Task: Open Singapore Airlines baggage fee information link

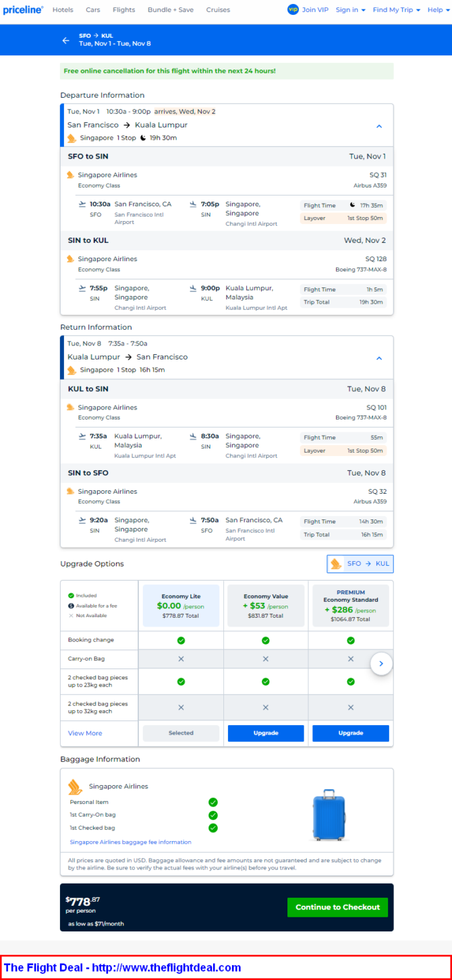Action: (x=131, y=842)
